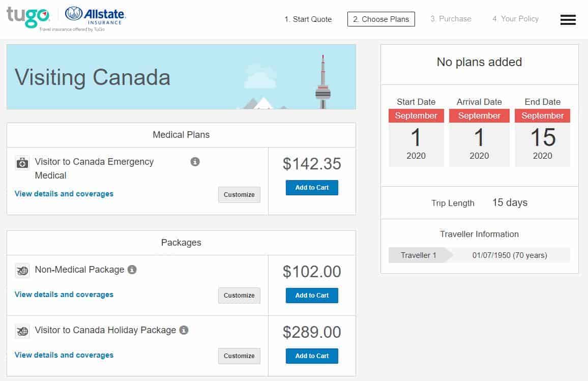Click Traveller 1 in Traveller Information
This screenshot has width=588, height=381.
click(418, 255)
